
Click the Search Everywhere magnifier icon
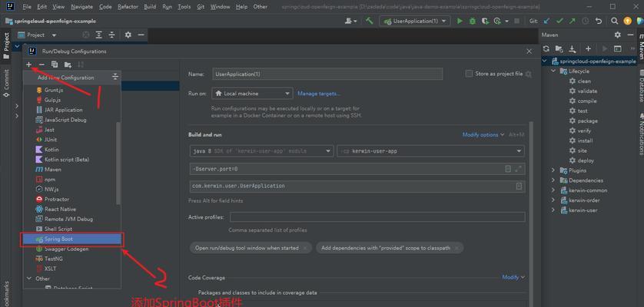click(615, 21)
